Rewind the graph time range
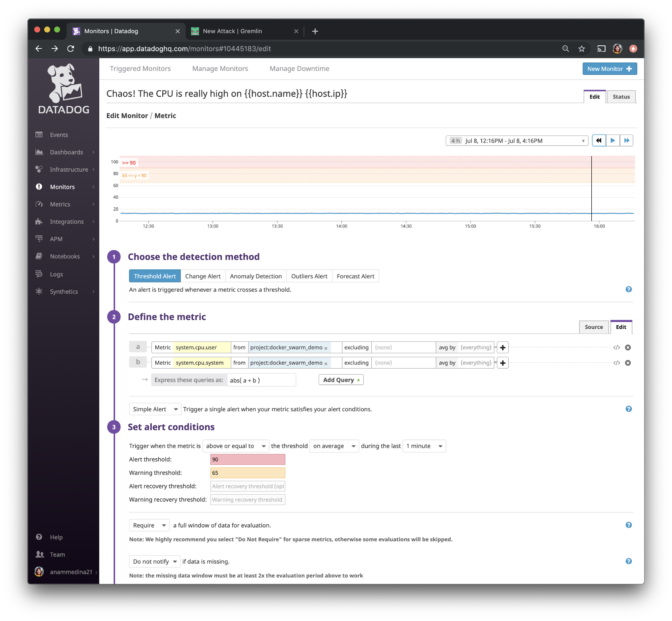Screen dimensions: 672x621 click(599, 140)
